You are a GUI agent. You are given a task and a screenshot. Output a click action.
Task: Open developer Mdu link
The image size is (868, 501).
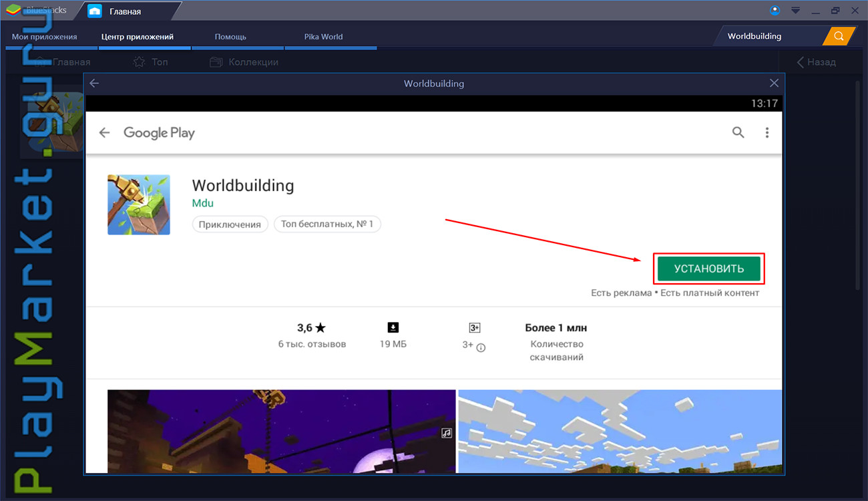pyautogui.click(x=202, y=203)
